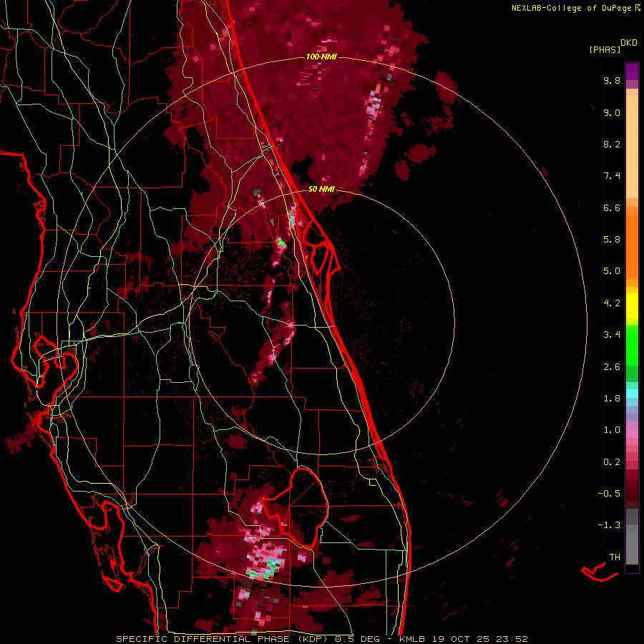Click the TH threshold label on colorbar
Image resolution: width=644 pixels, height=644 pixels.
pos(615,557)
